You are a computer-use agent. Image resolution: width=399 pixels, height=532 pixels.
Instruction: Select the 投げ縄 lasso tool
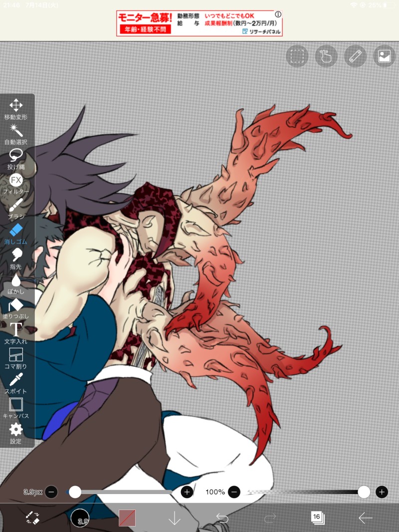point(15,159)
